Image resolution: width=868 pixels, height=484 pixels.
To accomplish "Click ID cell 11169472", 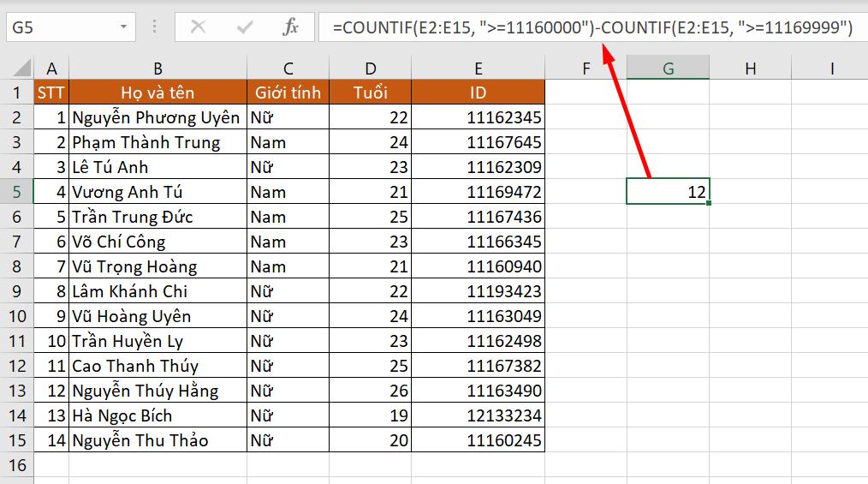I will tap(479, 192).
